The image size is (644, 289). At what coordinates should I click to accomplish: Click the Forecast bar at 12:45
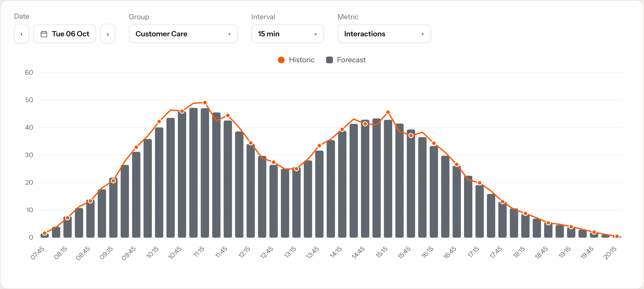(274, 201)
